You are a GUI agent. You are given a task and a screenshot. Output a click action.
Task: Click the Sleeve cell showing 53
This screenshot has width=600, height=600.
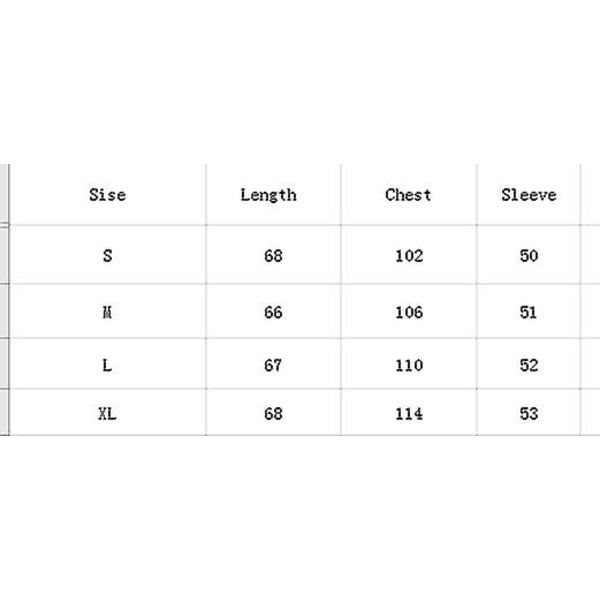click(529, 414)
